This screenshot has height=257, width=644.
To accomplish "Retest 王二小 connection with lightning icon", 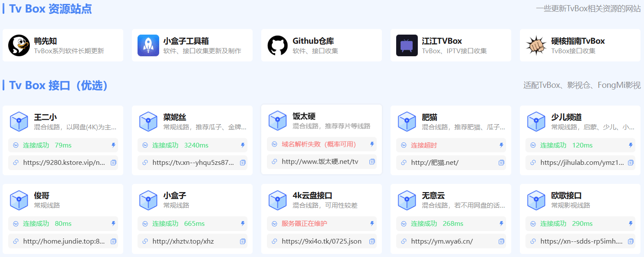I will 114,145.
